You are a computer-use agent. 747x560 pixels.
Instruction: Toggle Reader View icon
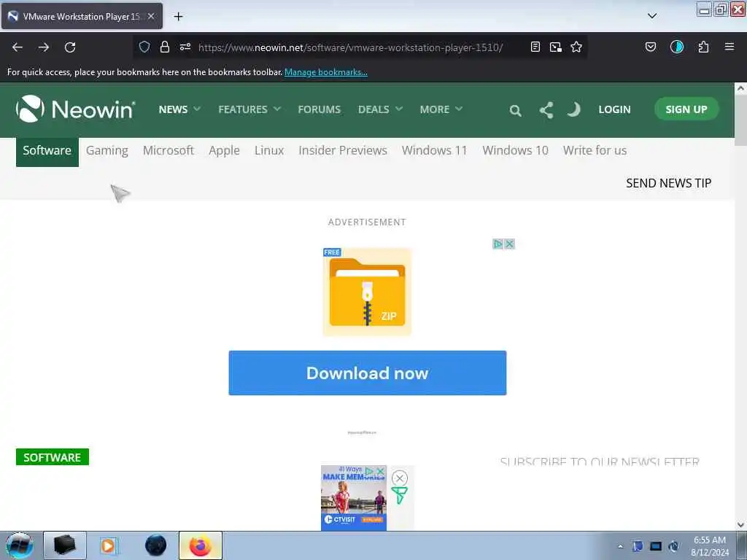[535, 47]
